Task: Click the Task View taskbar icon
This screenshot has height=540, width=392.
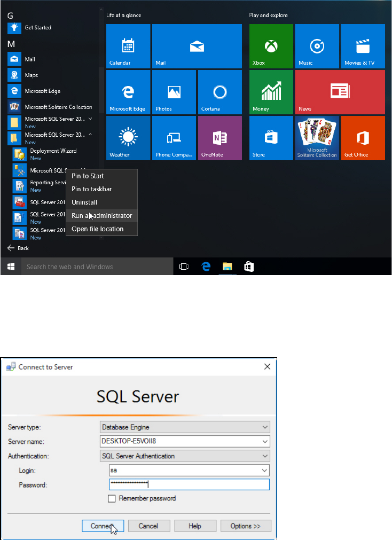Action: click(x=184, y=267)
